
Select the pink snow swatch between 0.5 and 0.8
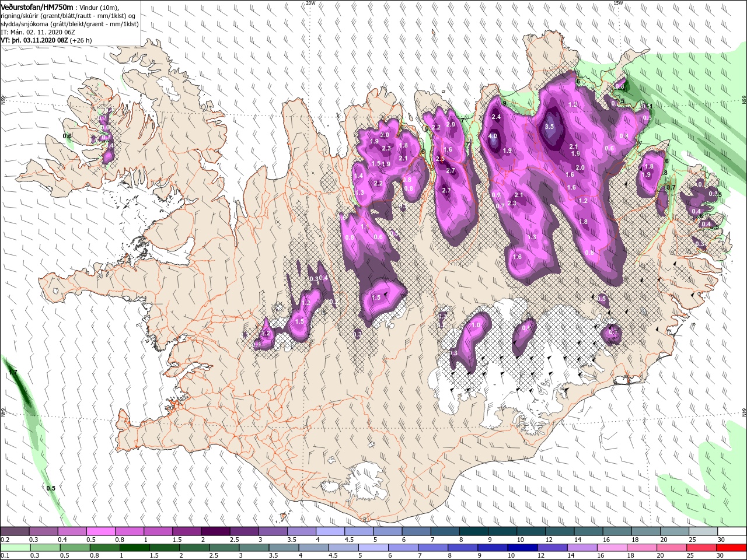pos(100,531)
